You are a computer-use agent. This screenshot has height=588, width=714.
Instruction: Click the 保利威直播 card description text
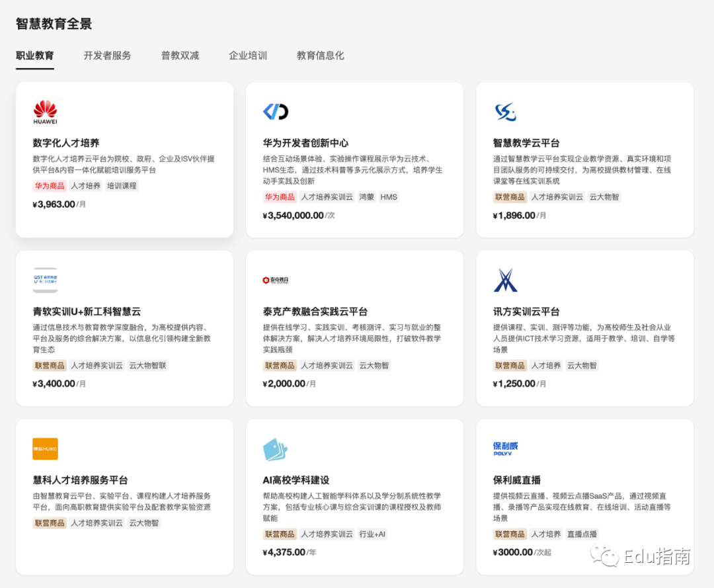click(582, 507)
